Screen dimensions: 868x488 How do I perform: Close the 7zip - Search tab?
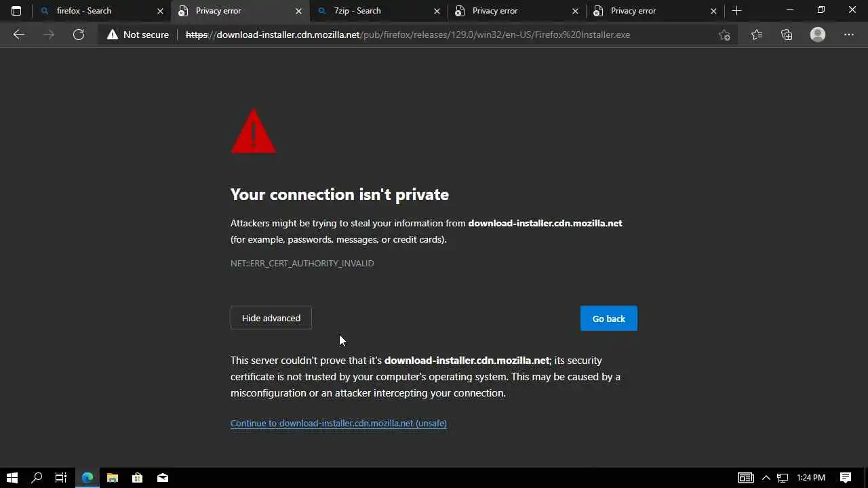(x=437, y=11)
